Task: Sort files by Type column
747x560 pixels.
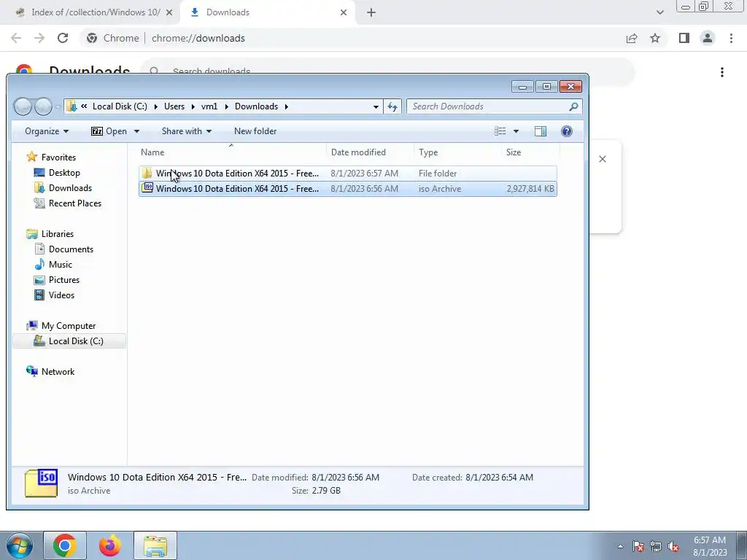Action: pos(457,152)
